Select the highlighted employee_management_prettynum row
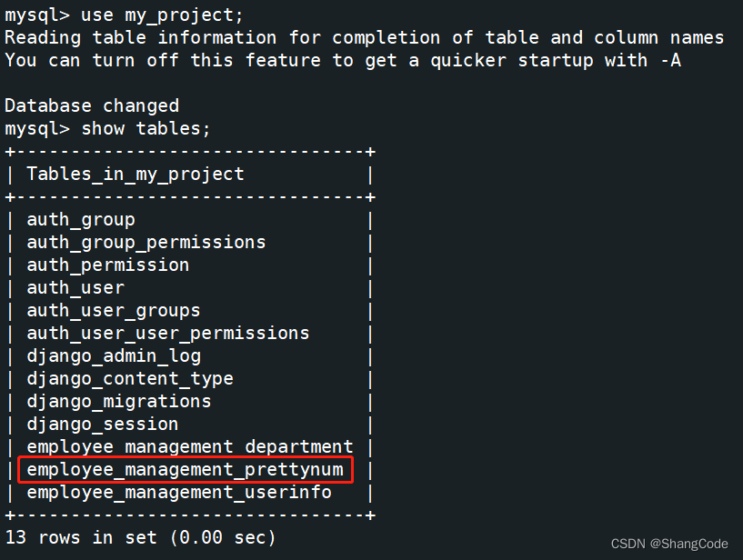743x560 pixels. point(186,469)
